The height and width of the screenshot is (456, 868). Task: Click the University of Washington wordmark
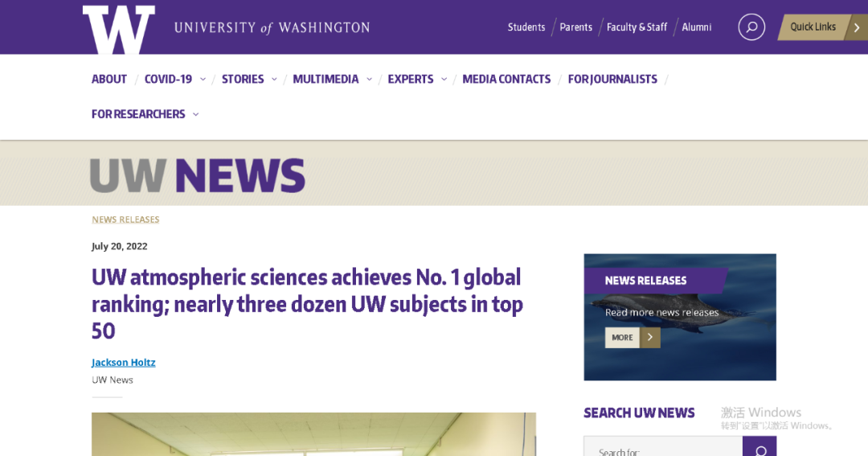272,27
